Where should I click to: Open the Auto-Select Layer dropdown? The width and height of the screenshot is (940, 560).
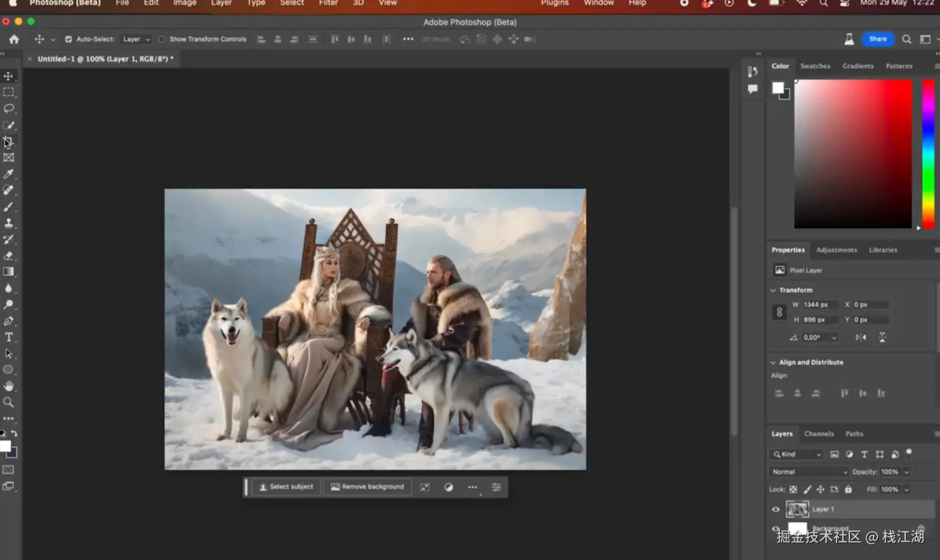point(136,39)
